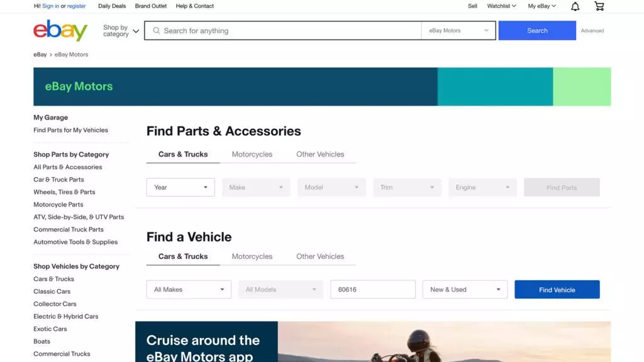
Task: Open the Engine dropdown
Action: click(x=482, y=187)
